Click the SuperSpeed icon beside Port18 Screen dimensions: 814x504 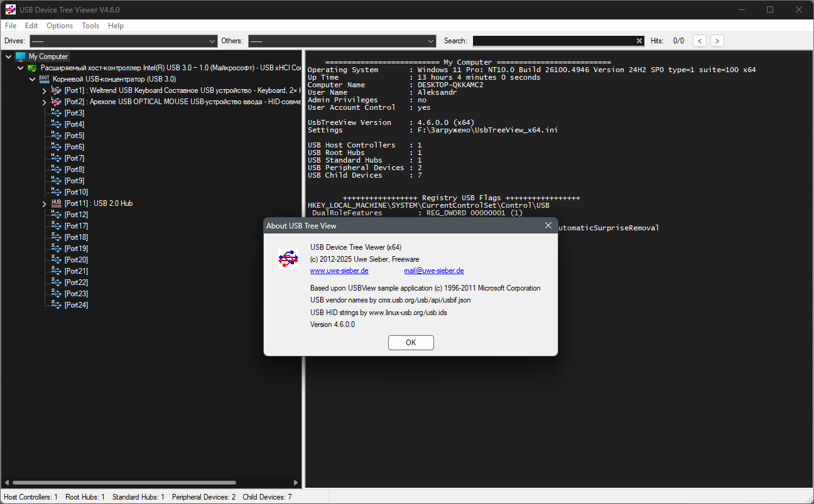[56, 237]
